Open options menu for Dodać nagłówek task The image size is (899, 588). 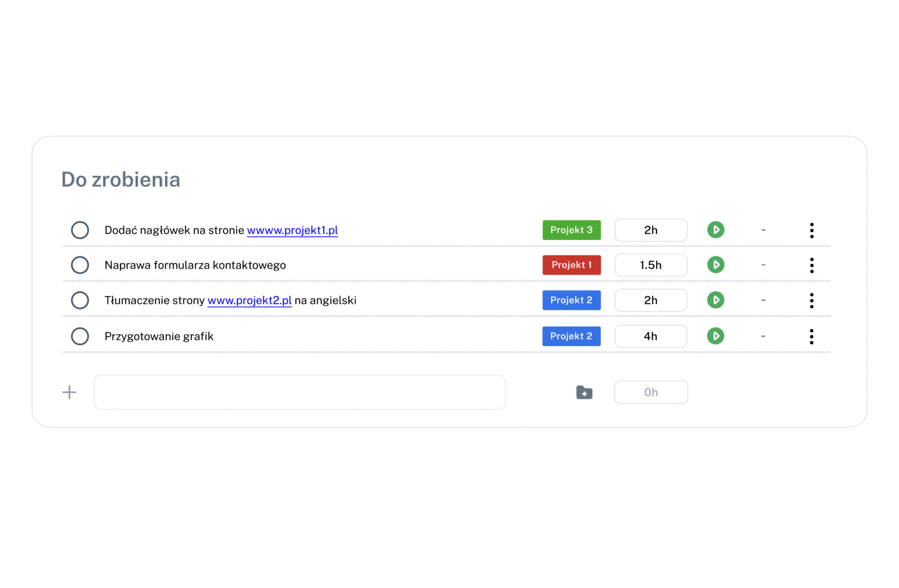pos(811,230)
